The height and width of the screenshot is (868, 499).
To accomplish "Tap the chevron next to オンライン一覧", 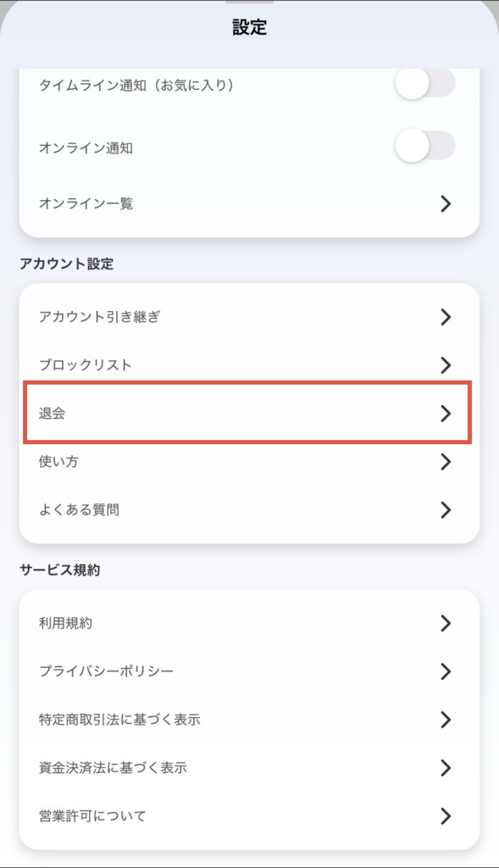I will pyautogui.click(x=446, y=203).
